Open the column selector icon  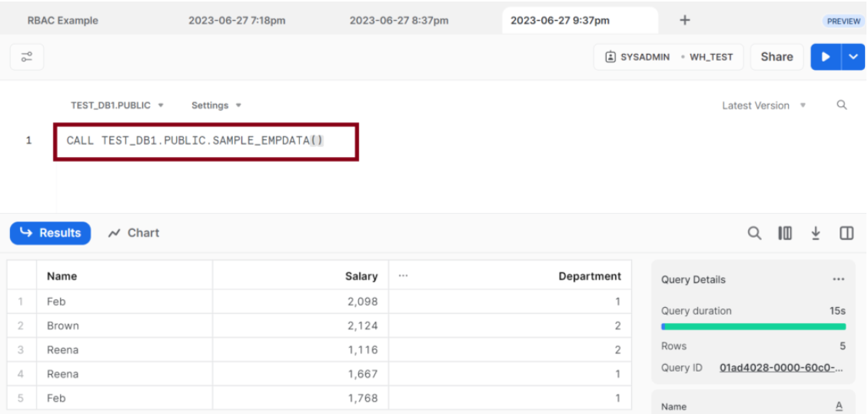[785, 233]
